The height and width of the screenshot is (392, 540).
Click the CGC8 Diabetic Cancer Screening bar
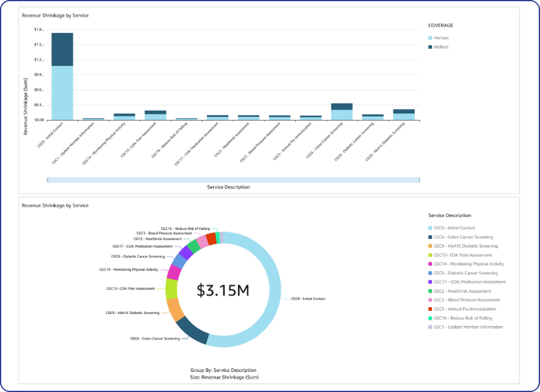373,117
